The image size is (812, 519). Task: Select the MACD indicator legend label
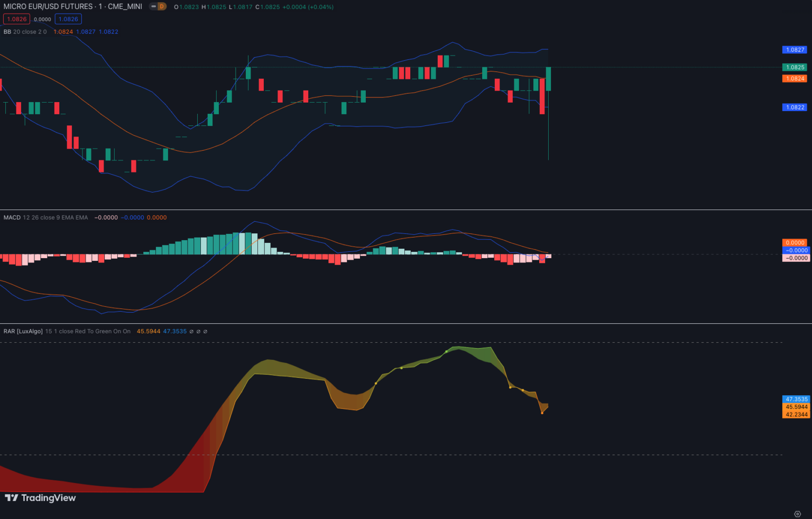coord(12,217)
